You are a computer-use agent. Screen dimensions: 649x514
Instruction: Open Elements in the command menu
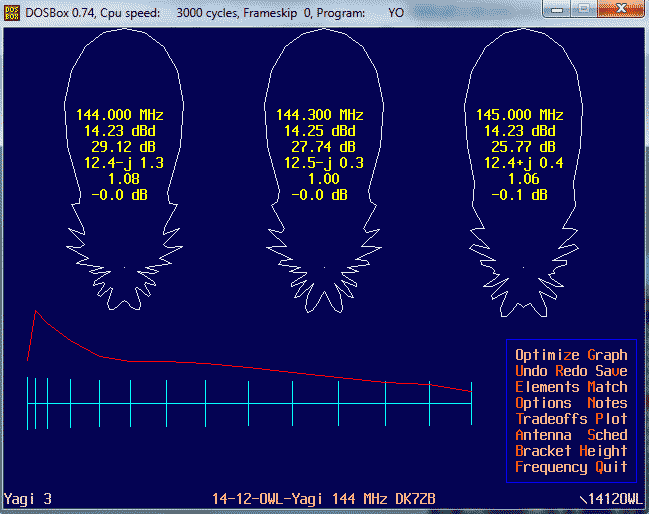point(547,387)
